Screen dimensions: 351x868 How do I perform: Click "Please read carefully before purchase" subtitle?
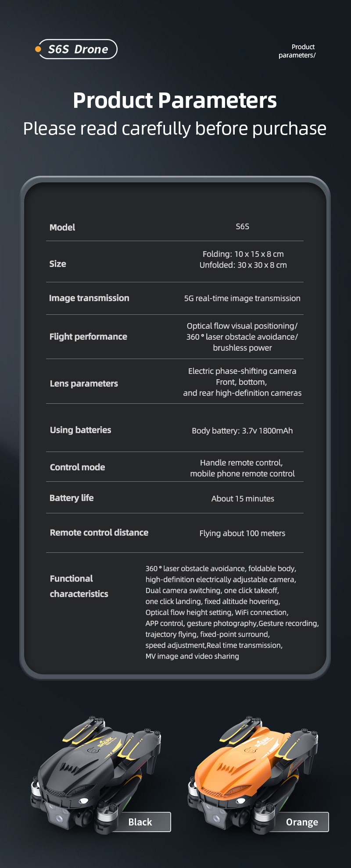(x=175, y=129)
